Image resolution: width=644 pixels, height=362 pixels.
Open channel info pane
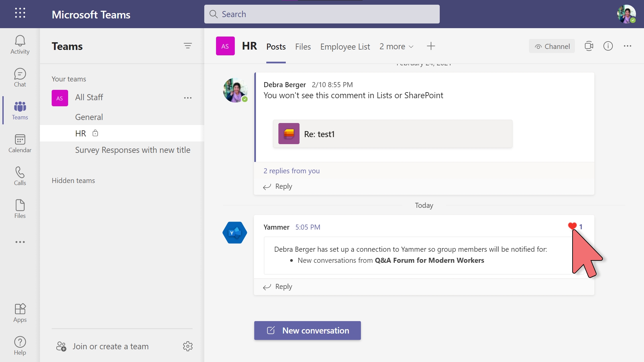coord(608,46)
